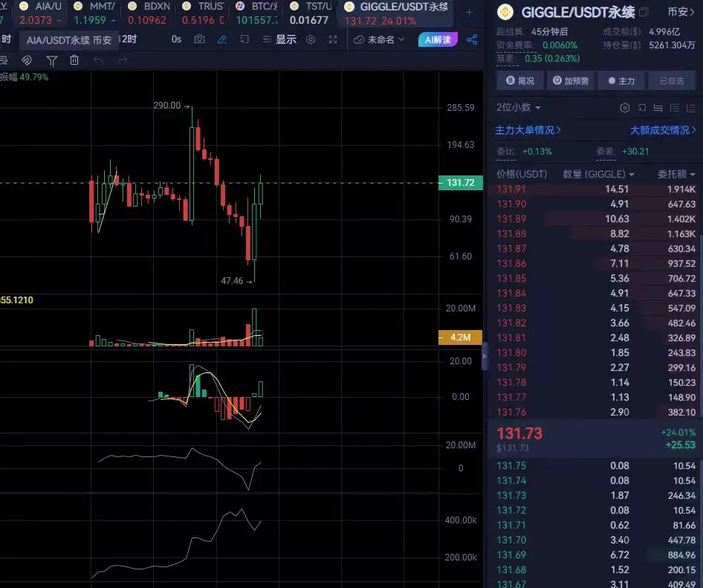Show combined buy/sell order book view

click(658, 108)
